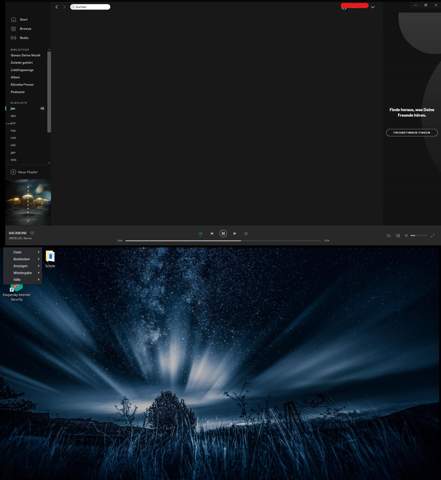Open the Wiedergabe menu entry
This screenshot has height=480, width=441.
click(x=23, y=273)
